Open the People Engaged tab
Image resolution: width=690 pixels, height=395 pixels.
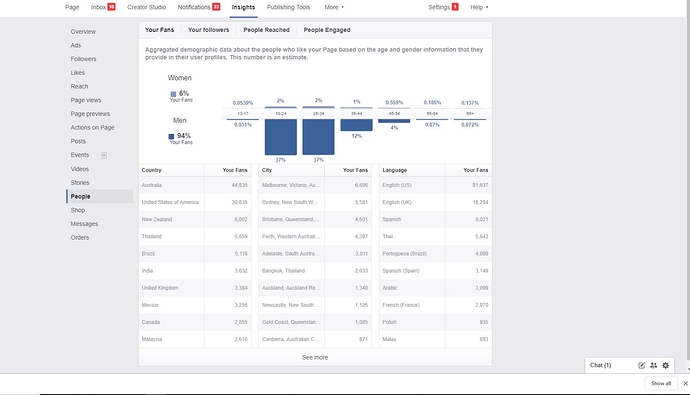click(x=327, y=30)
